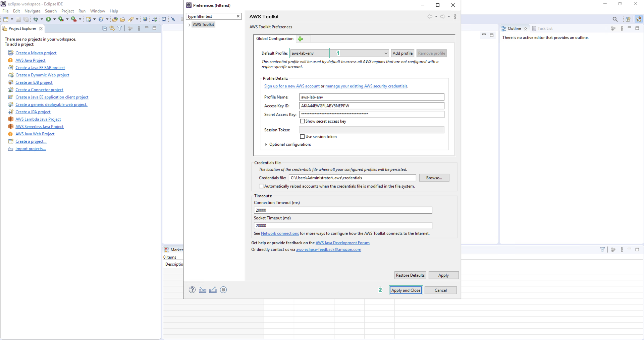
Task: Click the Open Type folder icon
Action: point(115,19)
